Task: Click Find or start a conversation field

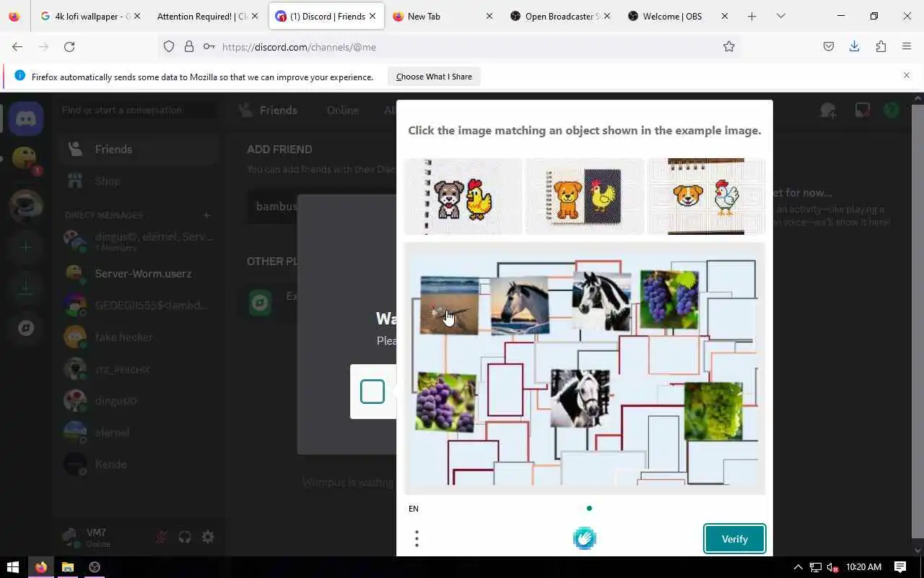Action: [x=137, y=110]
